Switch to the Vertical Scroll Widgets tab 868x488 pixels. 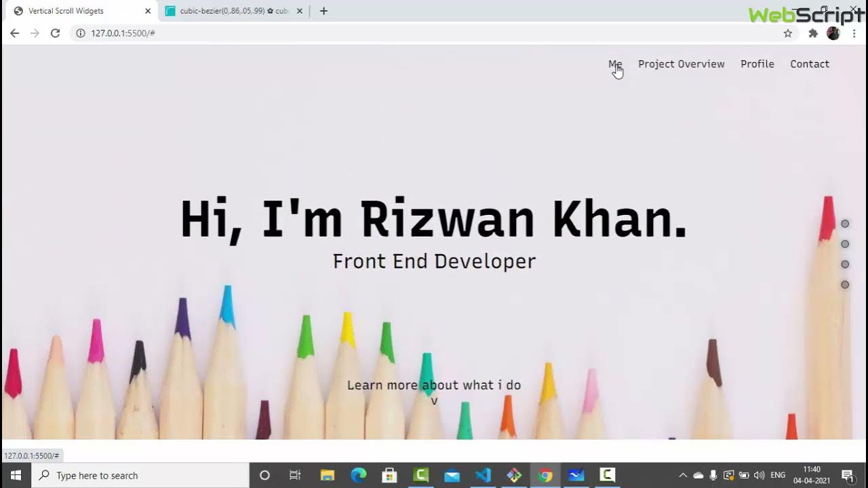tap(80, 11)
